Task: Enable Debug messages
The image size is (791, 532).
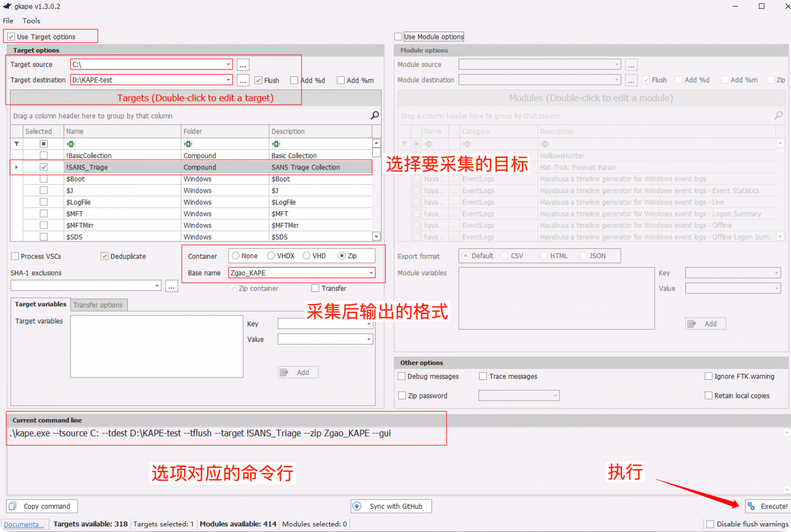Action: point(402,376)
